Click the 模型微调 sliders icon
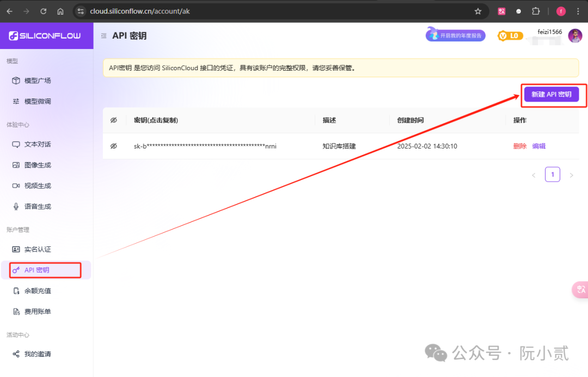The image size is (588, 377). click(x=16, y=101)
